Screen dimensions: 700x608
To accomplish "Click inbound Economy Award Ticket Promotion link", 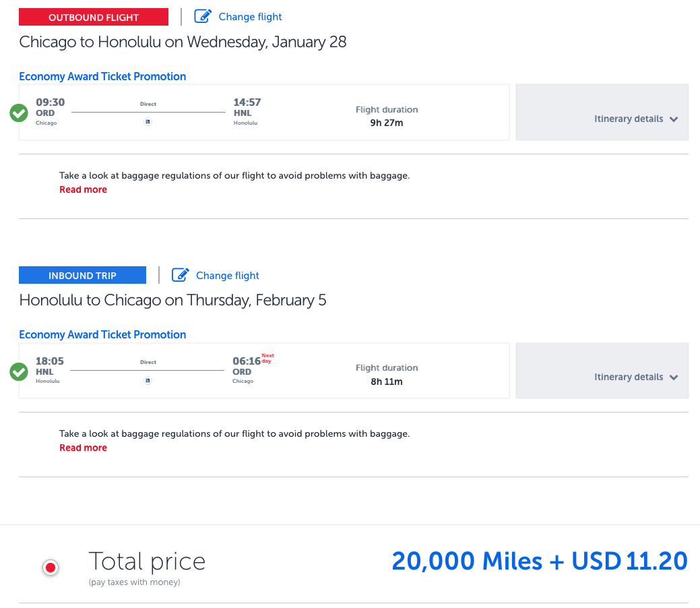I will [102, 334].
